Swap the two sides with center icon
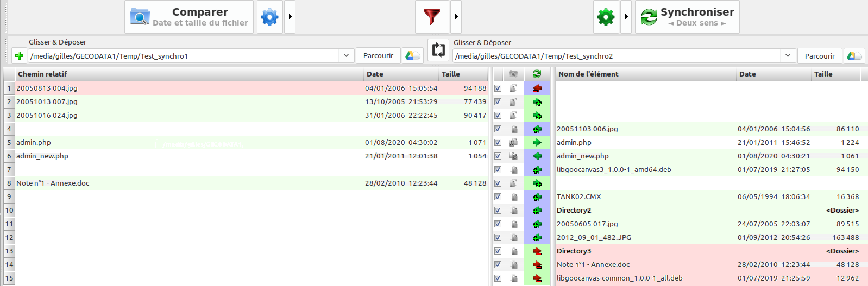 (x=438, y=50)
